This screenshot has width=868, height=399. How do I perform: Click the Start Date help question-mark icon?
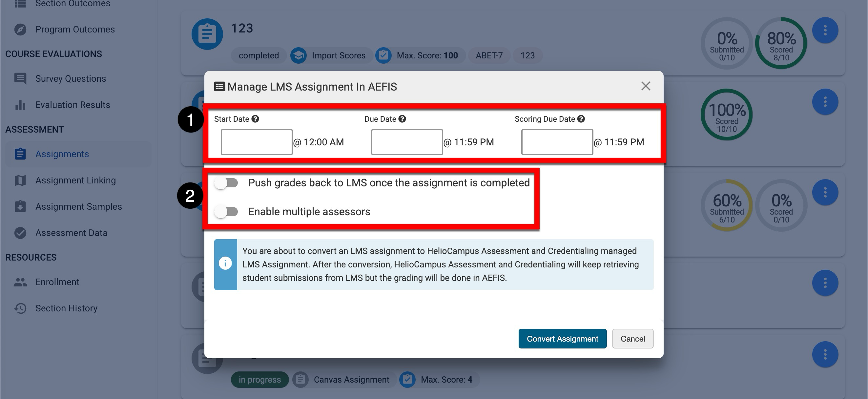coord(256,119)
